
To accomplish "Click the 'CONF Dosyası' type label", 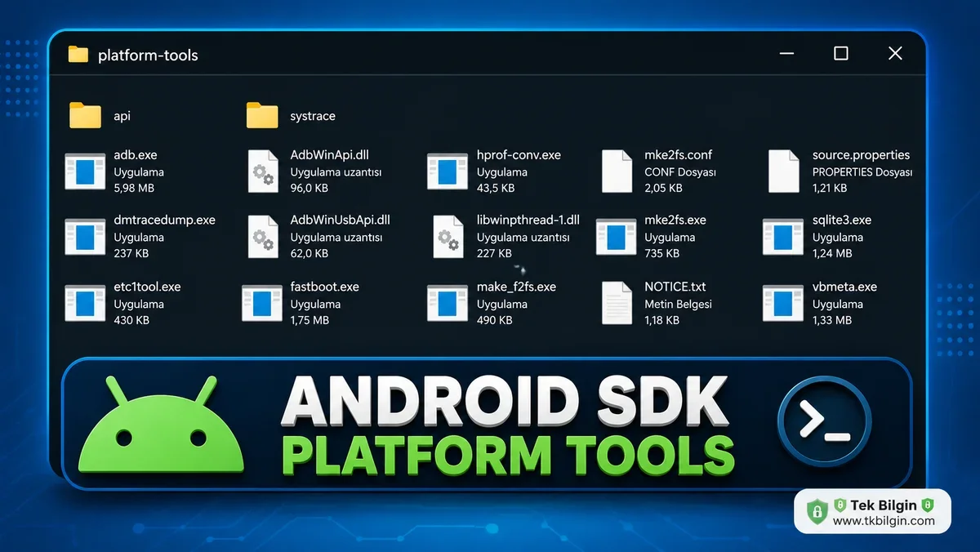I will tap(680, 172).
